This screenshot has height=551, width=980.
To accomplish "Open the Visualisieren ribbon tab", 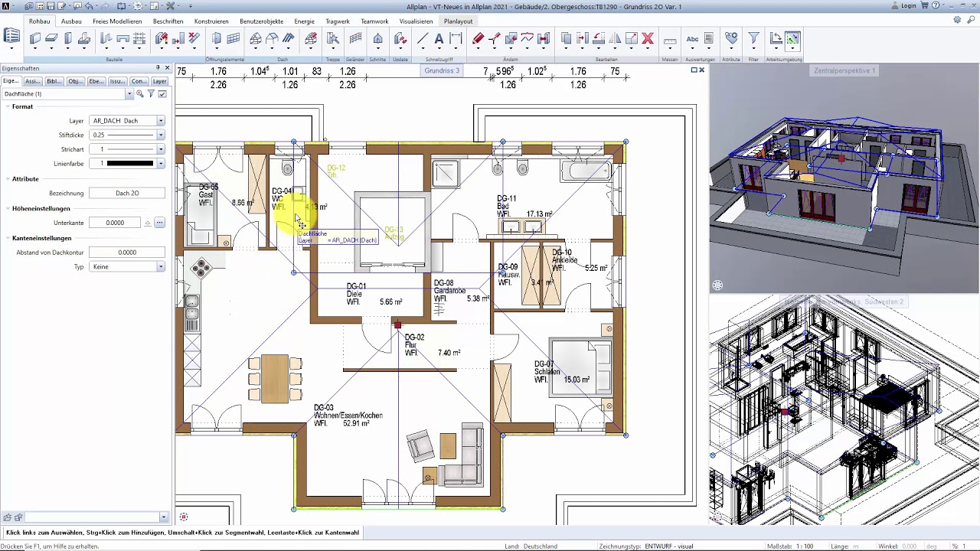I will [x=416, y=21].
